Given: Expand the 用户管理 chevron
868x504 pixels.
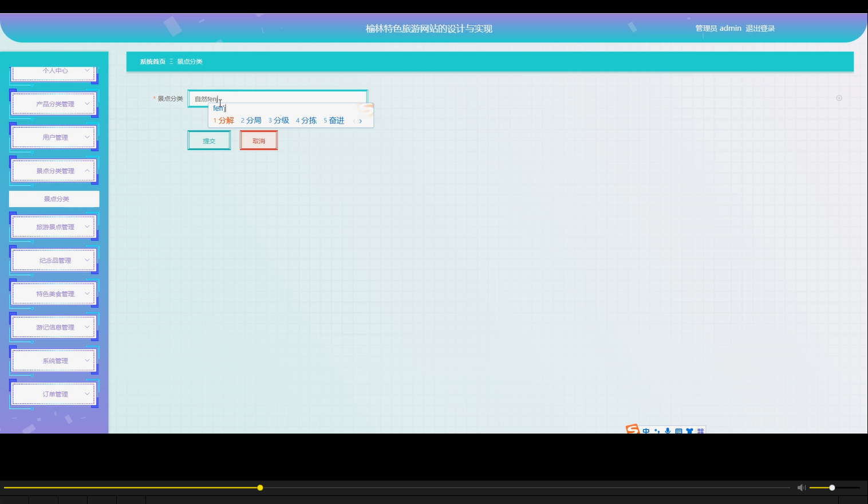Looking at the screenshot, I should point(87,137).
